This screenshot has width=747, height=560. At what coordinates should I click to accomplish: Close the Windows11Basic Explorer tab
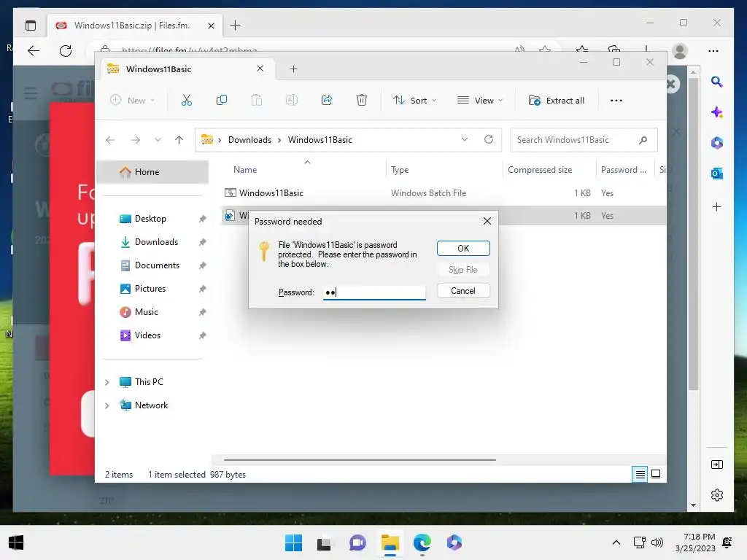point(260,69)
